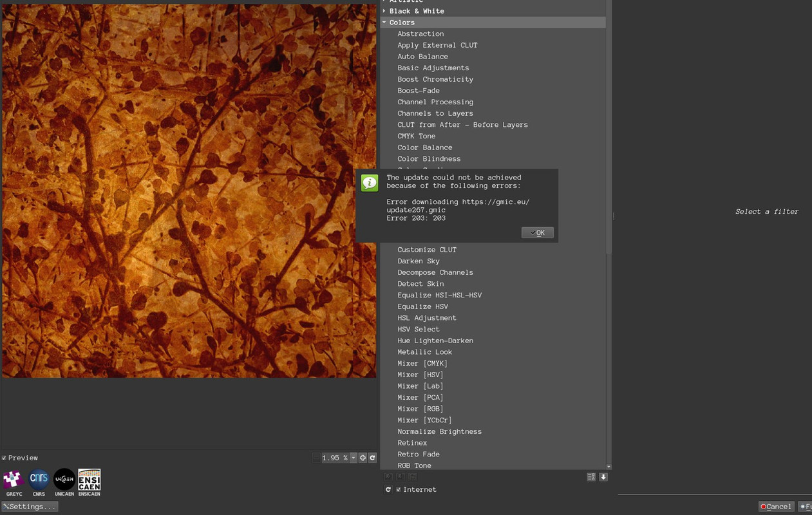Select Apply External CLUT filter

pos(437,45)
